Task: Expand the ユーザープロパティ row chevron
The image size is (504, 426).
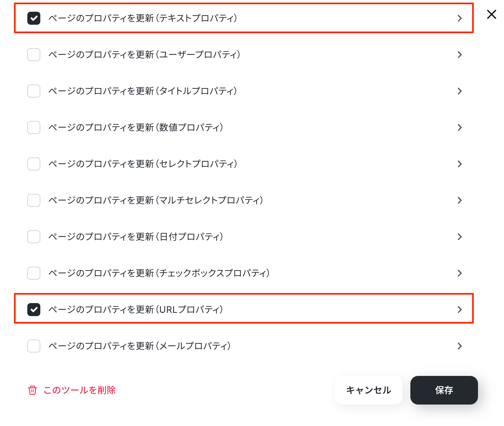Action: 460,55
